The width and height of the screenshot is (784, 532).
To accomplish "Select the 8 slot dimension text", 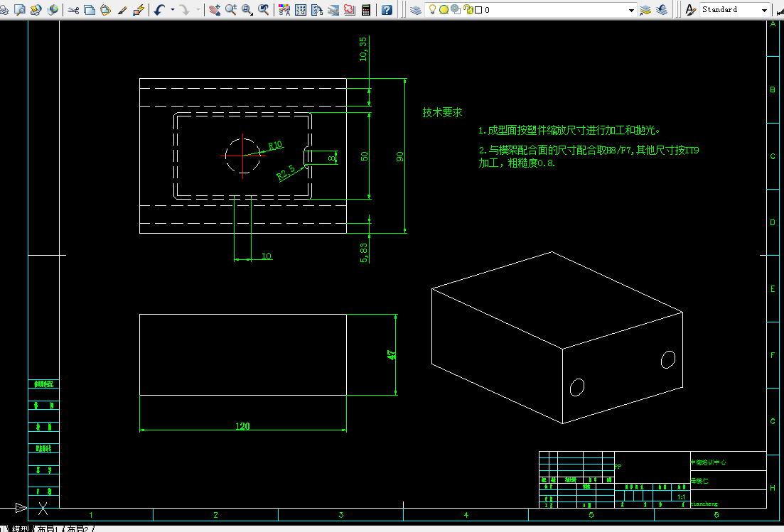I will [331, 158].
